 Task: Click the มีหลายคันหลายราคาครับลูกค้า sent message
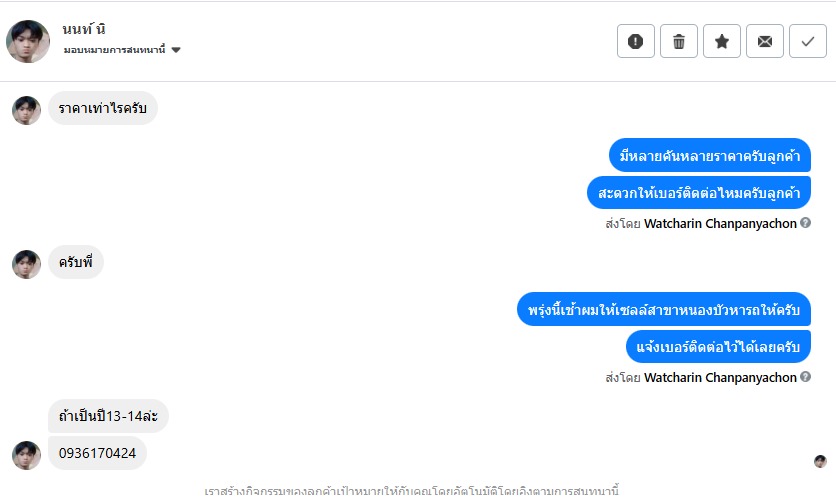[x=709, y=155]
